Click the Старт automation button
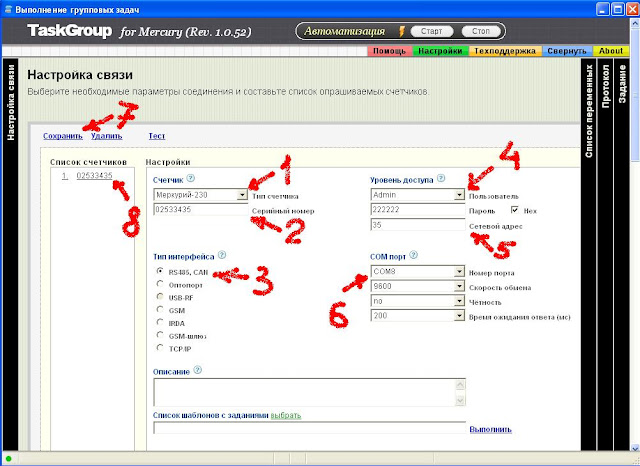Image resolution: width=640 pixels, height=466 pixels. coord(431,31)
